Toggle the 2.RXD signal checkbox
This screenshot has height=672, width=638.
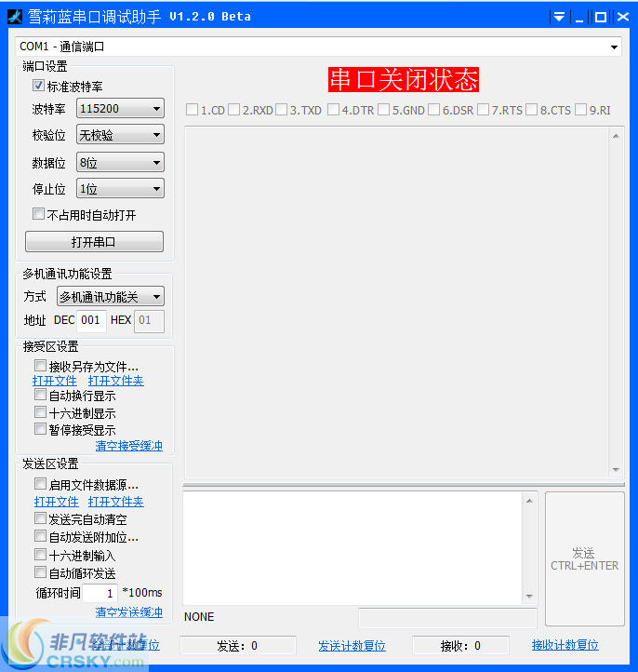coord(233,110)
